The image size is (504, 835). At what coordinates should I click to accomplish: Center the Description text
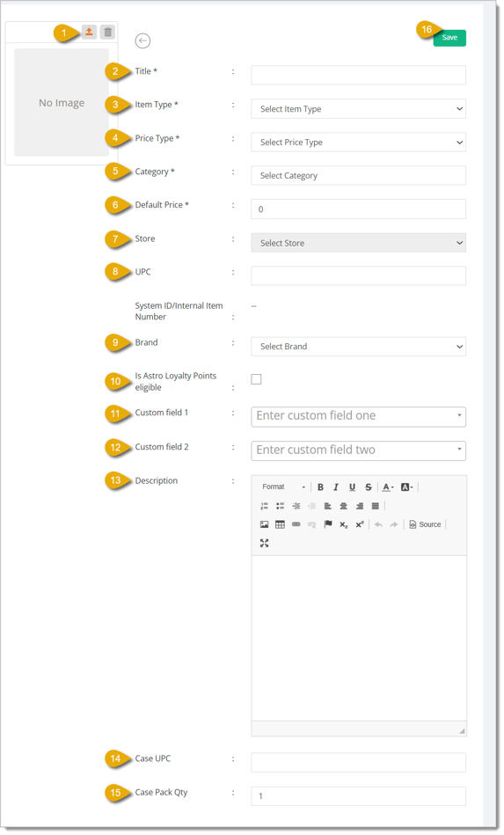click(344, 506)
